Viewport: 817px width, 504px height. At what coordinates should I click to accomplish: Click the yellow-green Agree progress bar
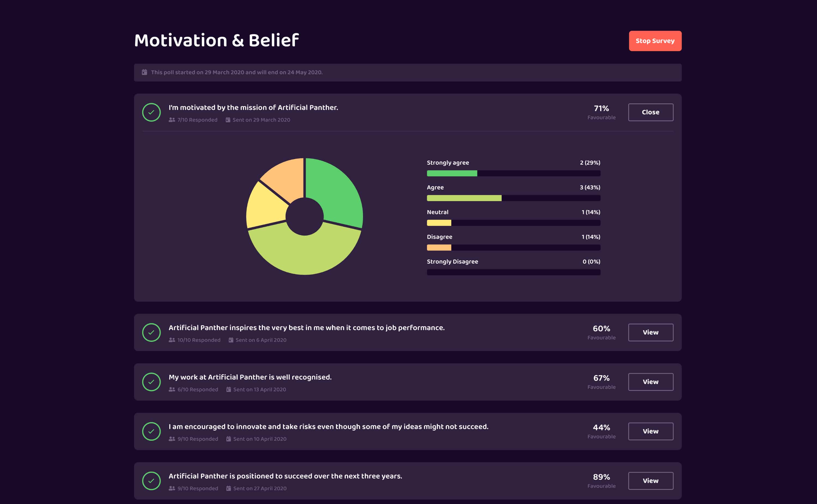coord(514,198)
